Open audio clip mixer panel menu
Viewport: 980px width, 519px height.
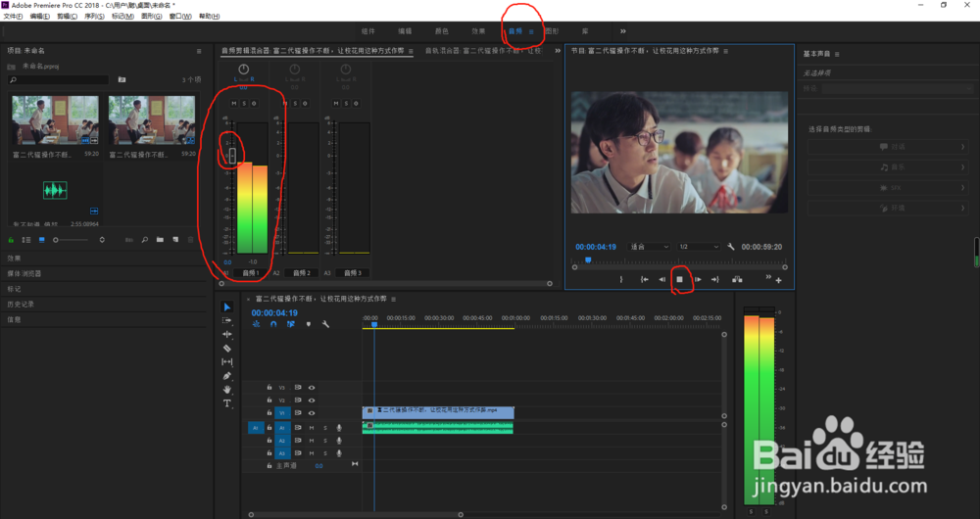411,51
